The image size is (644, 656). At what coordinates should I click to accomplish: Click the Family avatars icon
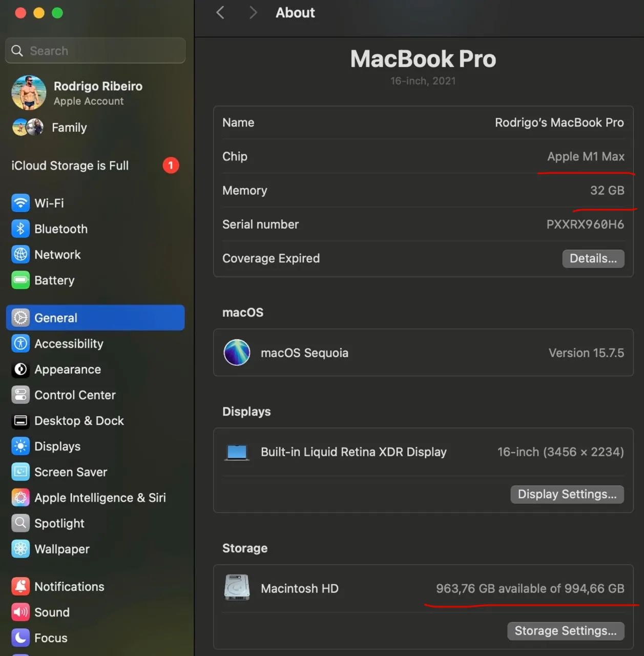(x=28, y=127)
